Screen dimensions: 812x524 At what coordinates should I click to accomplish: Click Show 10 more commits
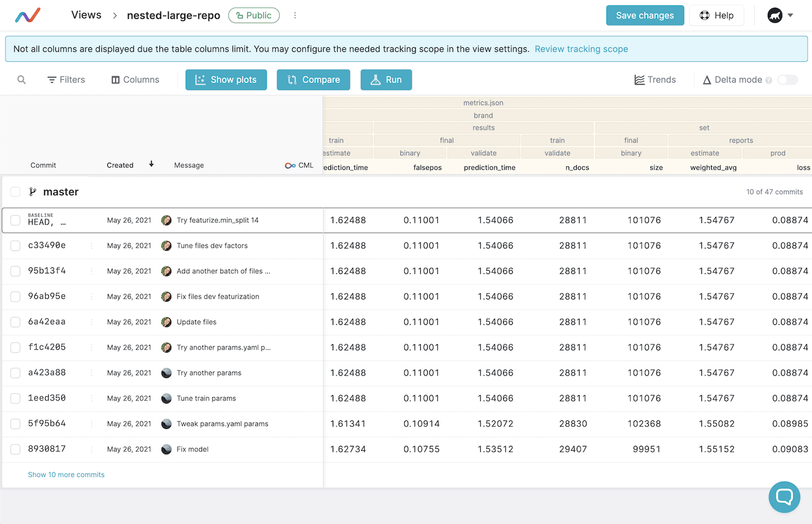[x=66, y=475]
